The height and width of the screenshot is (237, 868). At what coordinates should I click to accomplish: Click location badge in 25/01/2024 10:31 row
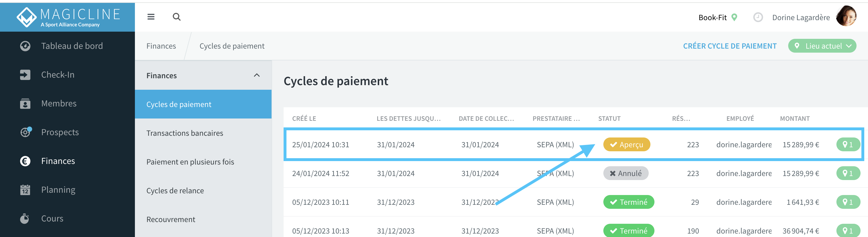848,144
